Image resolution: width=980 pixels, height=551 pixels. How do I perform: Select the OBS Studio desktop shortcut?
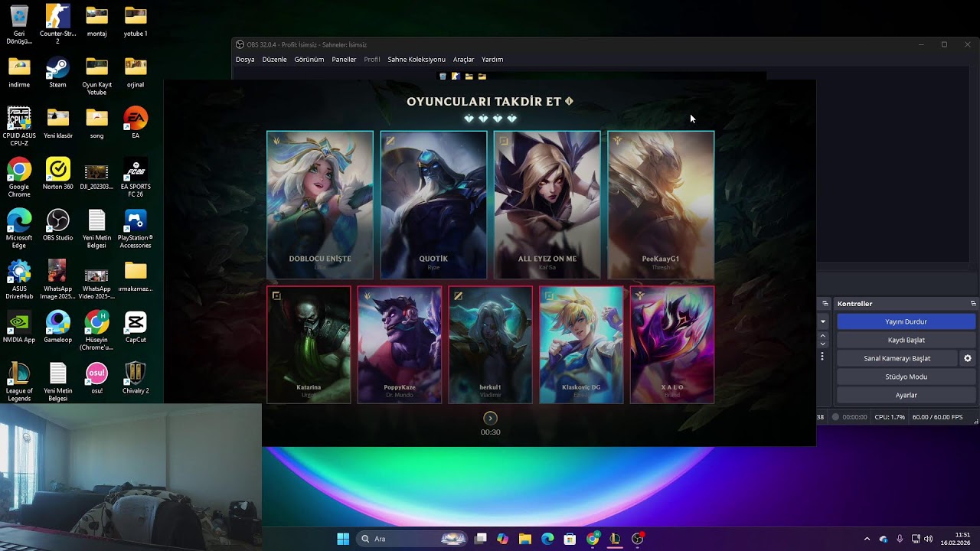(x=57, y=226)
